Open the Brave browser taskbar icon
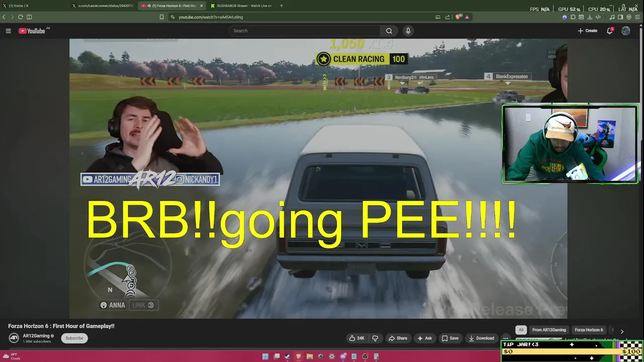 pos(298,356)
